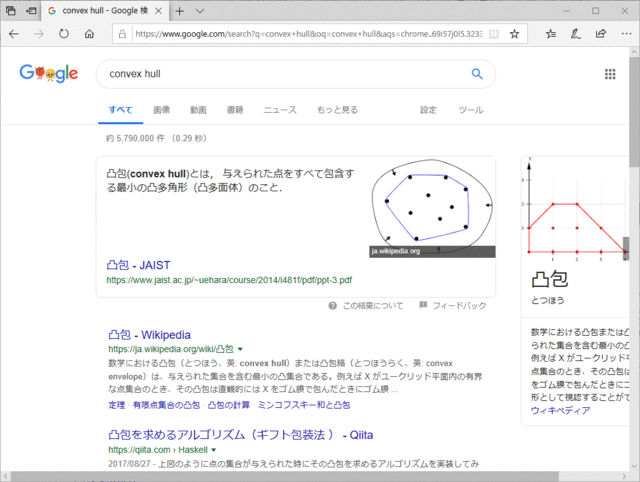640x482 pixels.
Task: Open the 凸包 - JAIST link
Action: click(x=138, y=265)
